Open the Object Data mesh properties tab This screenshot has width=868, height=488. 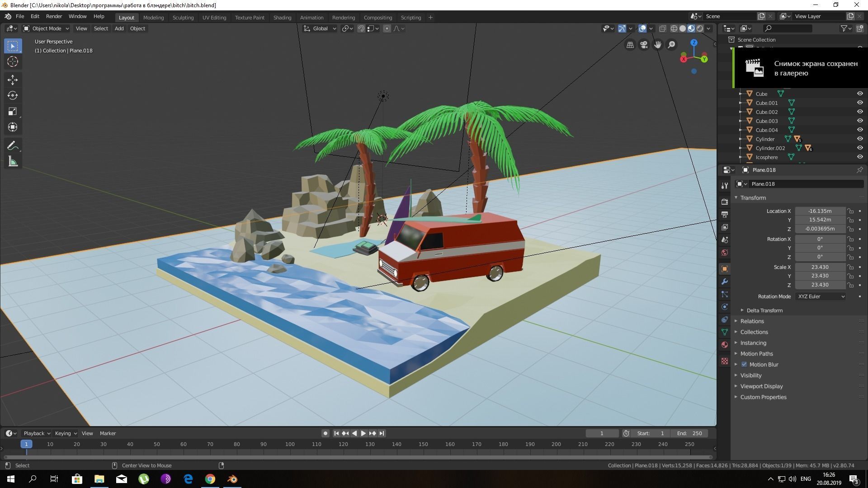coord(725,332)
